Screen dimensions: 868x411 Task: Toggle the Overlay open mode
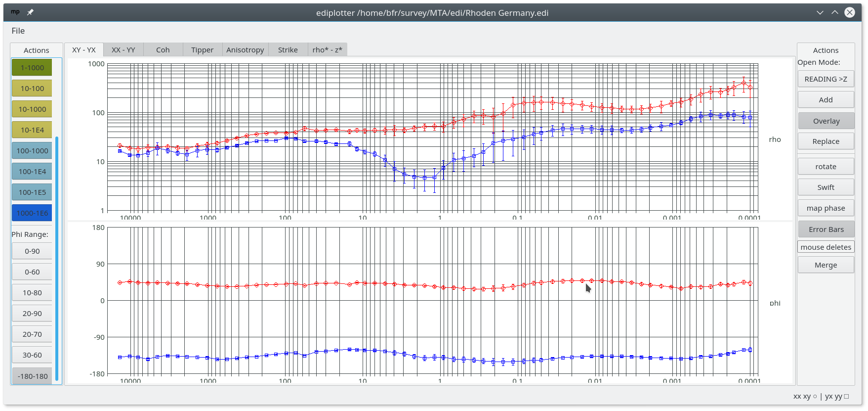826,121
